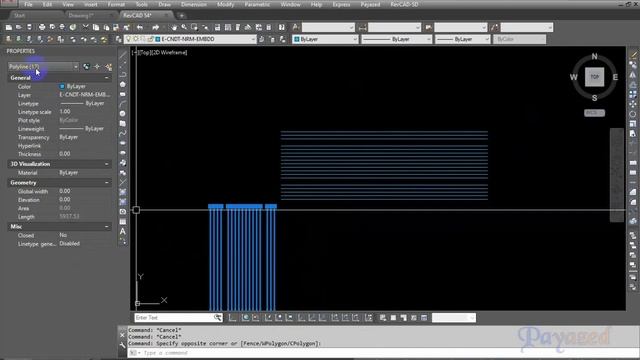
Task: Click South on the ViewCube compass
Action: (594, 98)
